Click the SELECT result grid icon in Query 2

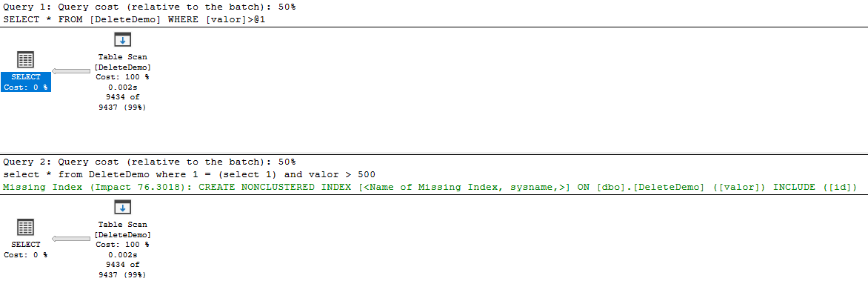(25, 228)
